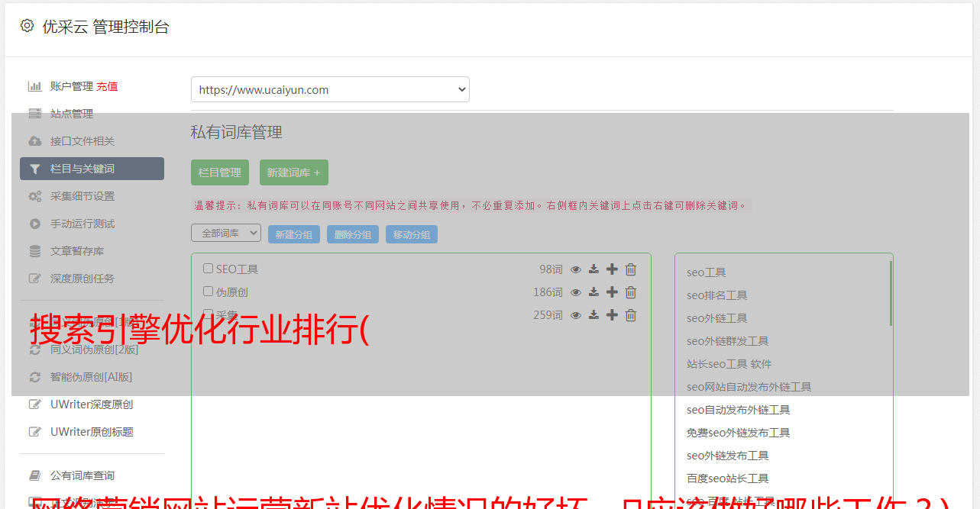This screenshot has width=980, height=509.
Task: Click the gears icon for 采集细节设置
Action: point(34,196)
